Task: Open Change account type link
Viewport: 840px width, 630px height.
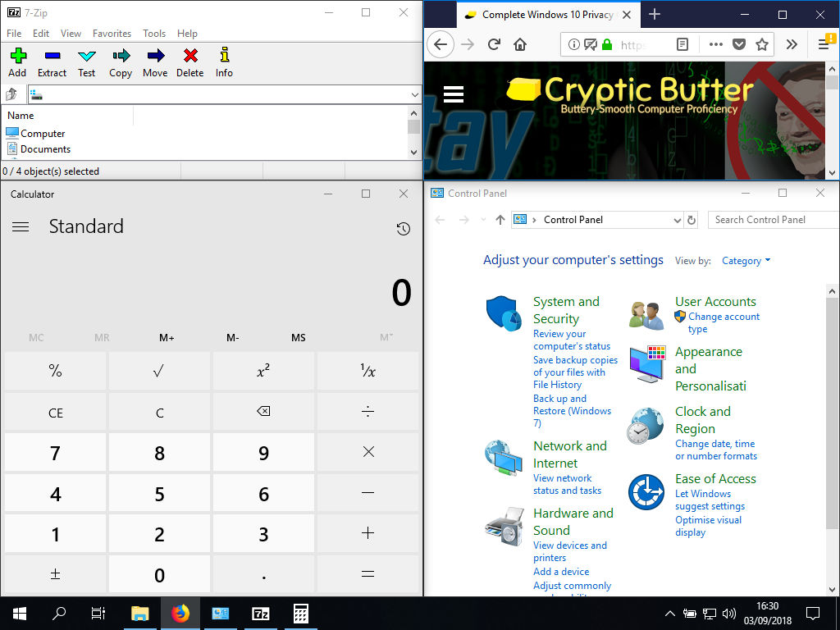Action: 724,322
